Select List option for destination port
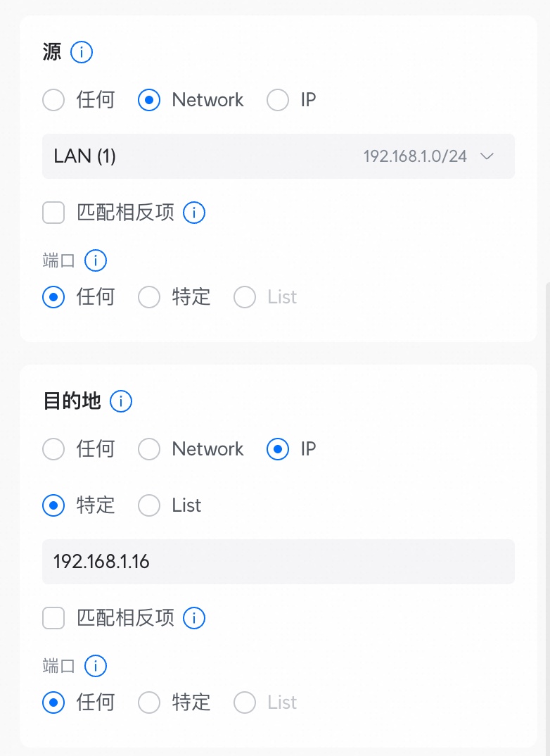 (x=245, y=703)
